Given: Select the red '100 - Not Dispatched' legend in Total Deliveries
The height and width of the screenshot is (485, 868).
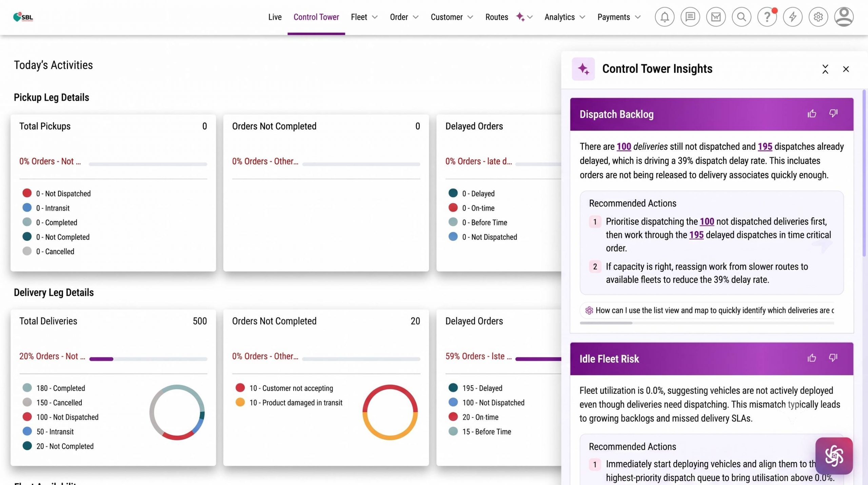Looking at the screenshot, I should [x=61, y=417].
